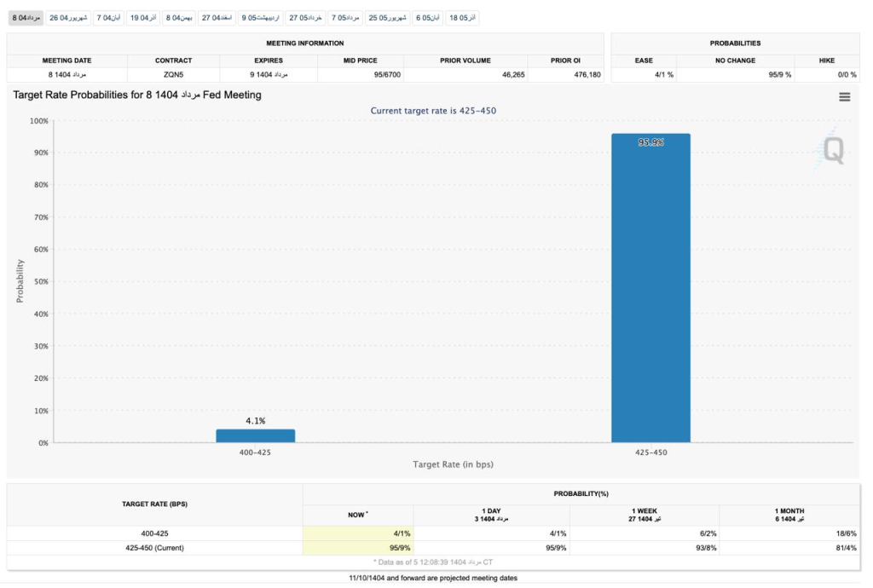The image size is (873, 588).
Task: Select the 425-450 (Current) table row label
Action: tap(154, 548)
